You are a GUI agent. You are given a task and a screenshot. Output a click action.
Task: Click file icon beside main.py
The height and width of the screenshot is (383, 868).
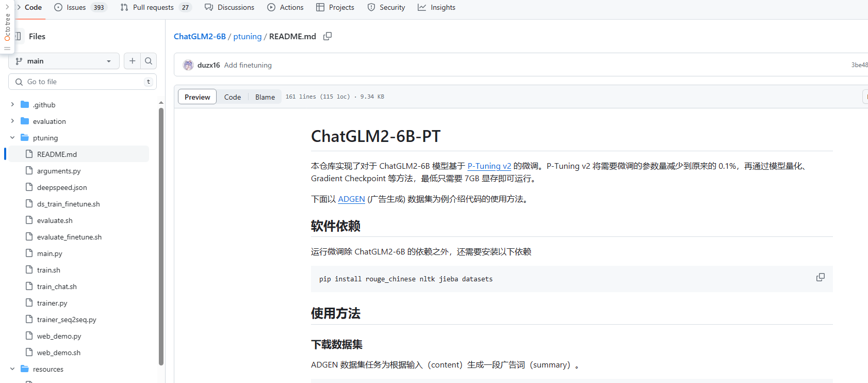point(29,253)
